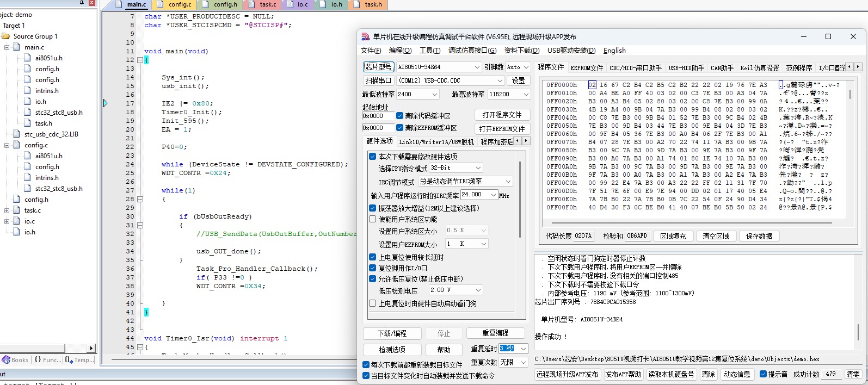Open the Templates panel icon
This screenshot has width=868, height=385.
tap(69, 359)
